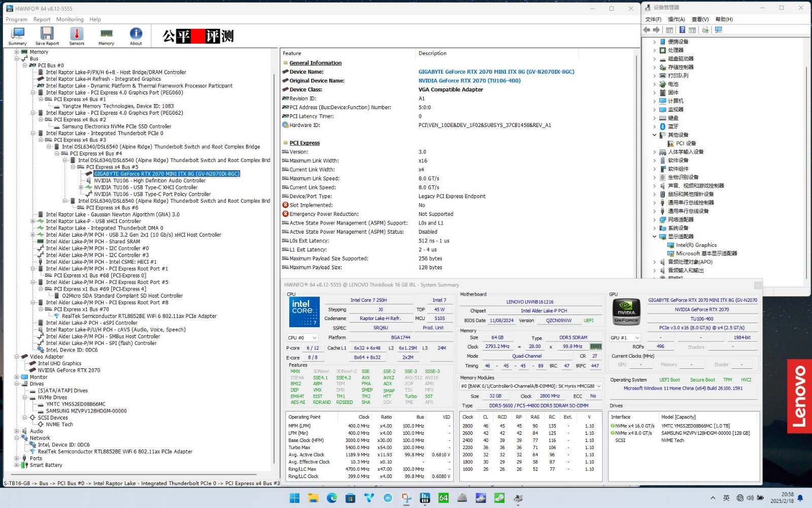This screenshot has width=812, height=508.
Task: Open the Windows Start button on taskbar
Action: click(x=294, y=498)
